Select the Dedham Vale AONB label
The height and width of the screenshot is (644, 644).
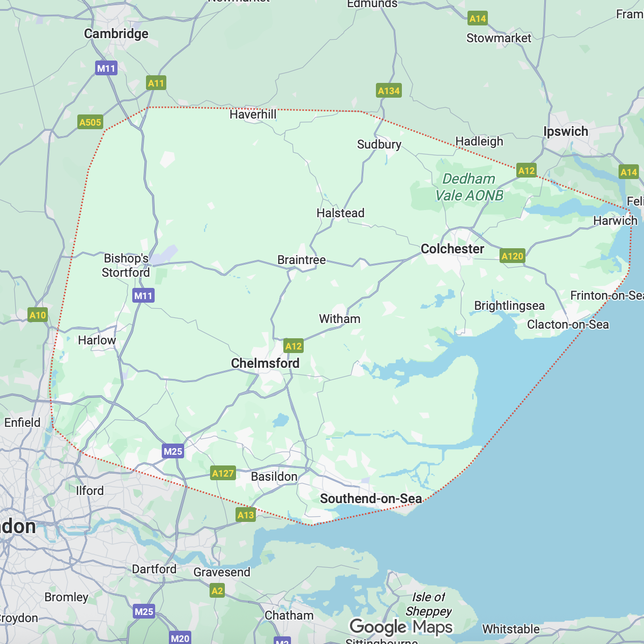(x=469, y=187)
